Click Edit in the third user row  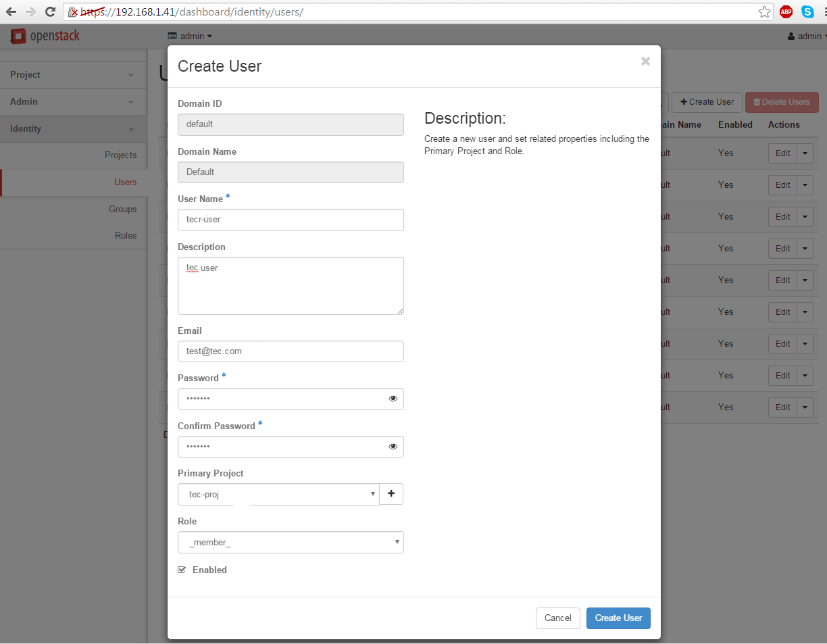coord(783,217)
